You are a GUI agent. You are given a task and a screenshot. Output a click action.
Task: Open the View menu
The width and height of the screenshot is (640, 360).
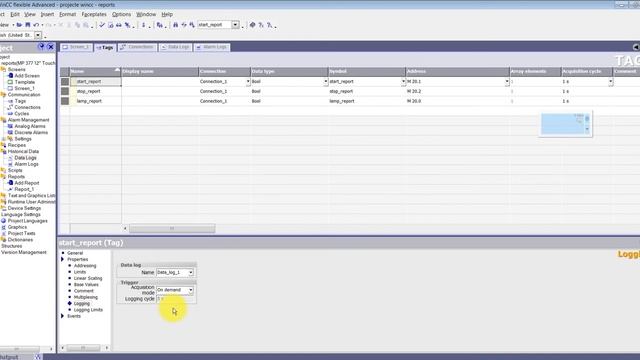[30, 14]
